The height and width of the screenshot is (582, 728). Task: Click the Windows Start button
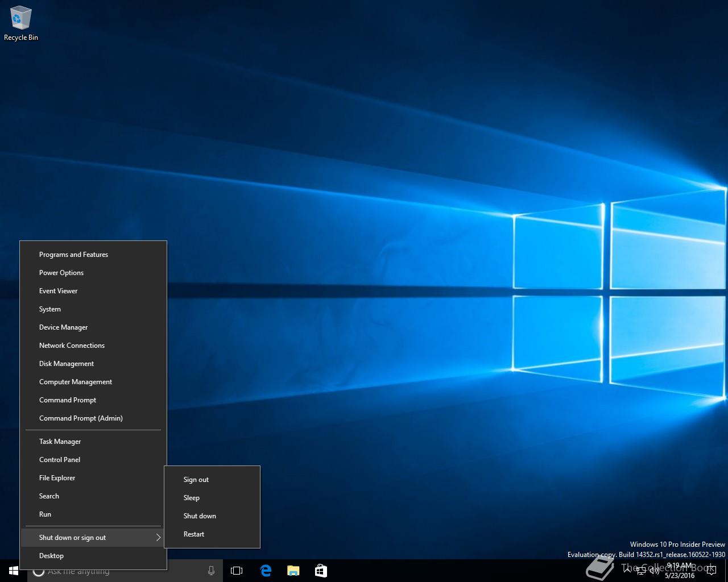point(14,571)
